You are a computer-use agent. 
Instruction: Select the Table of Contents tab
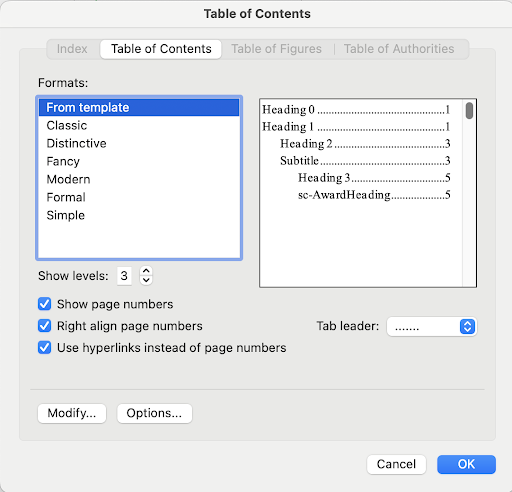click(x=161, y=49)
